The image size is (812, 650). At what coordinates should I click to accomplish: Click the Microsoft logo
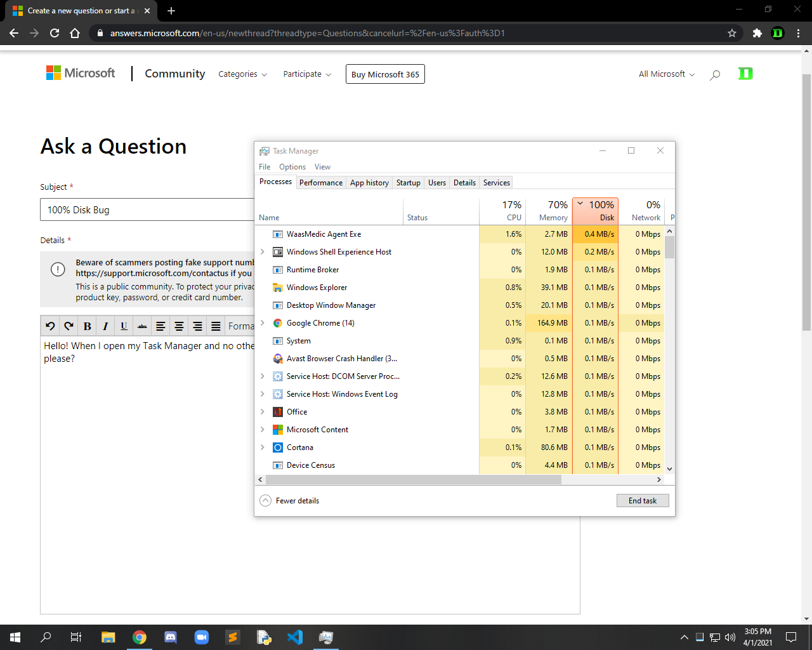tap(81, 73)
